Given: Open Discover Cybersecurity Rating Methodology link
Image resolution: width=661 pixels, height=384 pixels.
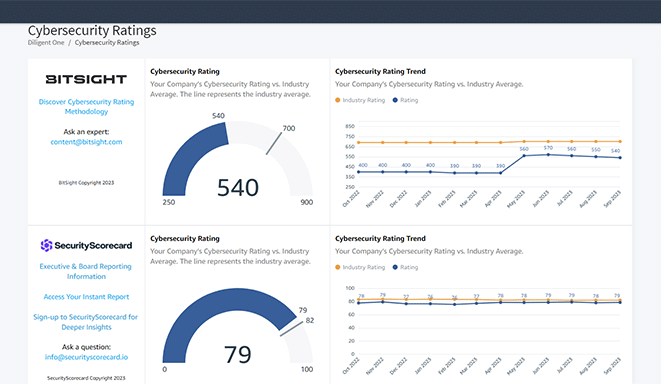Looking at the screenshot, I should pos(86,107).
